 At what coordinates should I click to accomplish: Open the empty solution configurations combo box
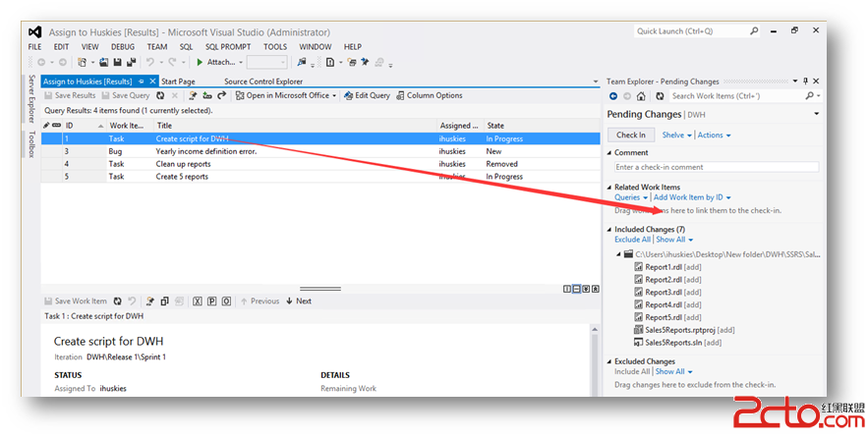point(266,63)
